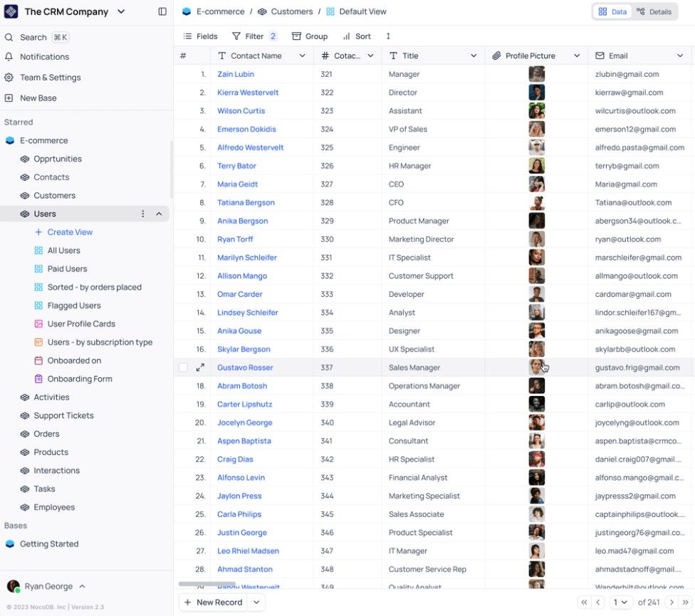
Task: Open Getting Started base
Action: [48, 544]
